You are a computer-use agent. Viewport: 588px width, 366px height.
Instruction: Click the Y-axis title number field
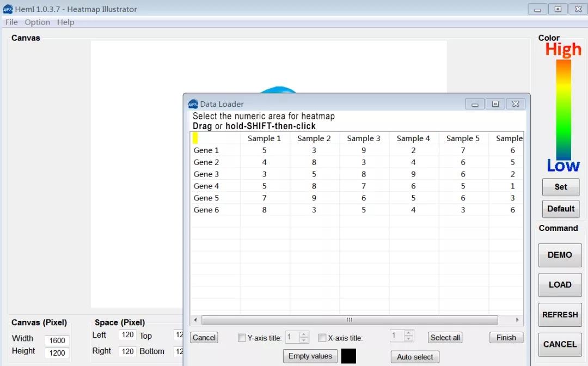(x=292, y=337)
